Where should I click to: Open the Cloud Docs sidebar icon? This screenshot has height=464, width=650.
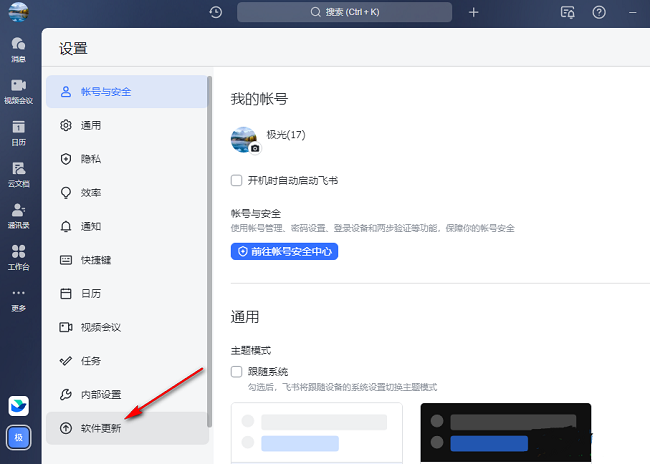click(x=18, y=174)
